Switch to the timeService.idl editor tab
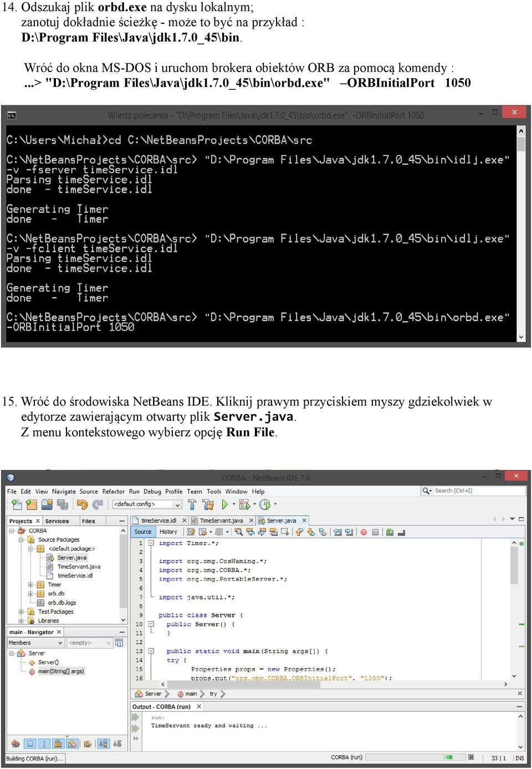Screen dimensions: 532x769 158,521
